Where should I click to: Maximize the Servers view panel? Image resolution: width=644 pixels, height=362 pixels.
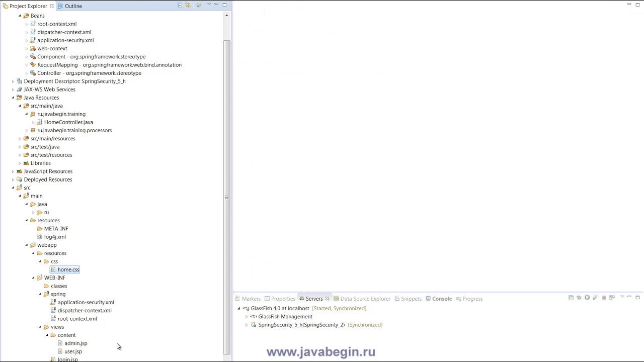click(637, 297)
